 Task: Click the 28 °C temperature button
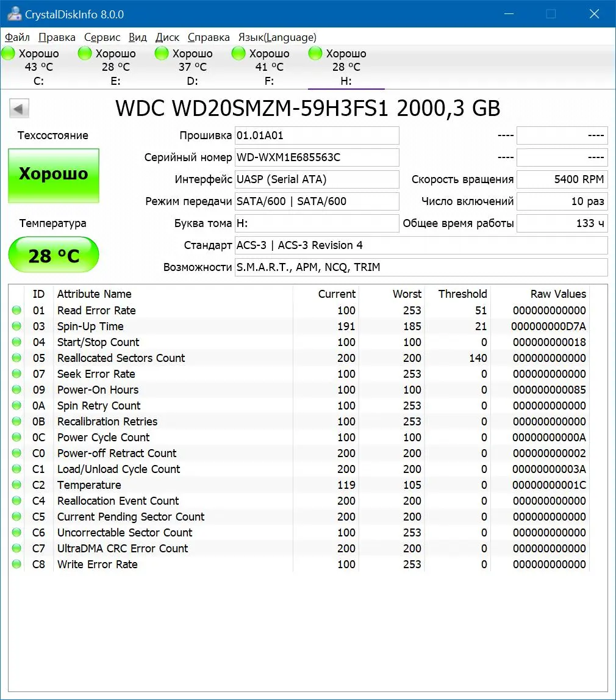click(54, 254)
